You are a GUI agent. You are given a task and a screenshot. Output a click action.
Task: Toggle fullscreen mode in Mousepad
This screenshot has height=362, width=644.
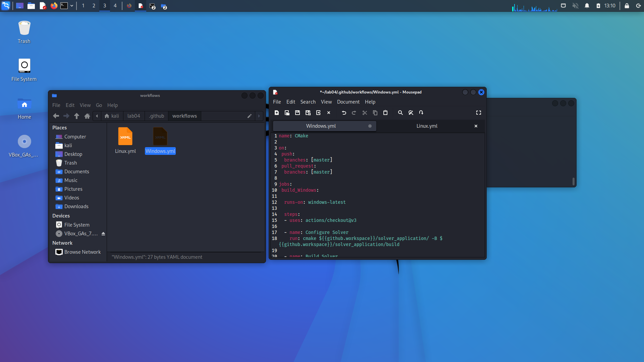479,113
